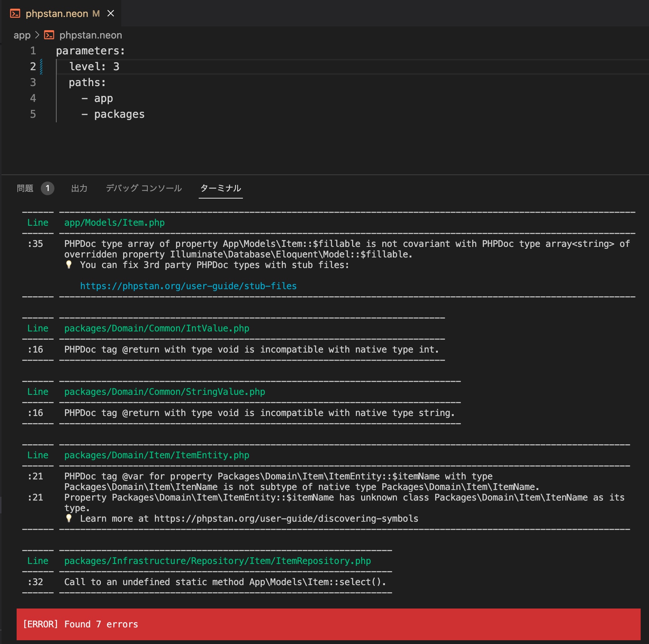Click the change indicator in the gutter beside line 2
649x644 pixels.
click(x=42, y=66)
